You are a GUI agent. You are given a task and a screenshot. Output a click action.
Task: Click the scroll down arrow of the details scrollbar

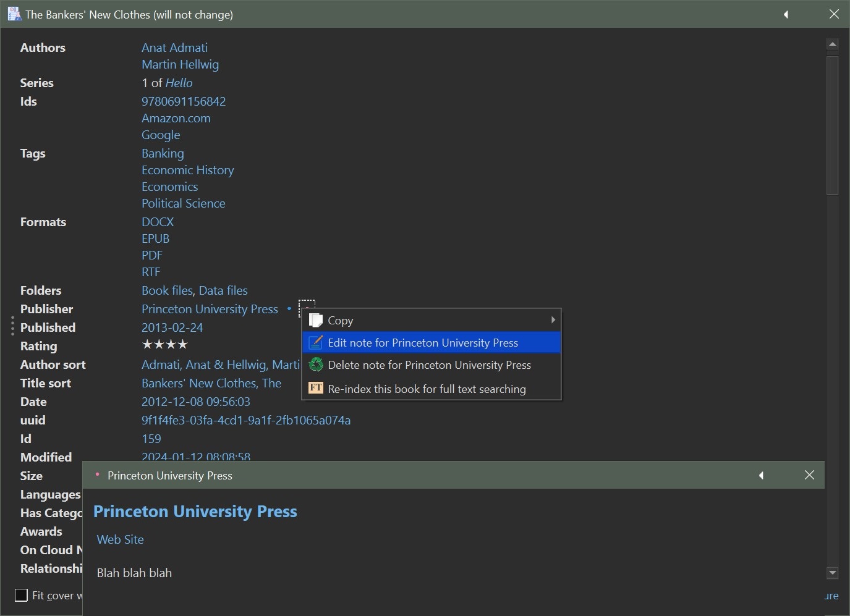832,573
